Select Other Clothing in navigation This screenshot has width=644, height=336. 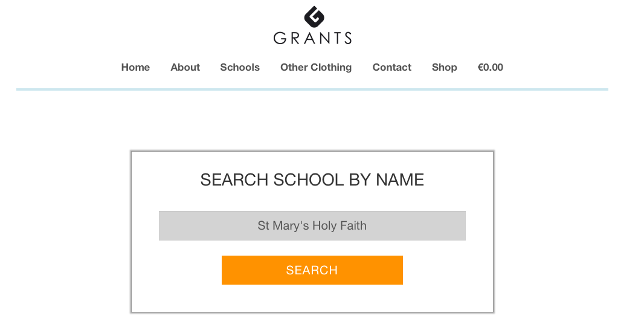pyautogui.click(x=316, y=67)
